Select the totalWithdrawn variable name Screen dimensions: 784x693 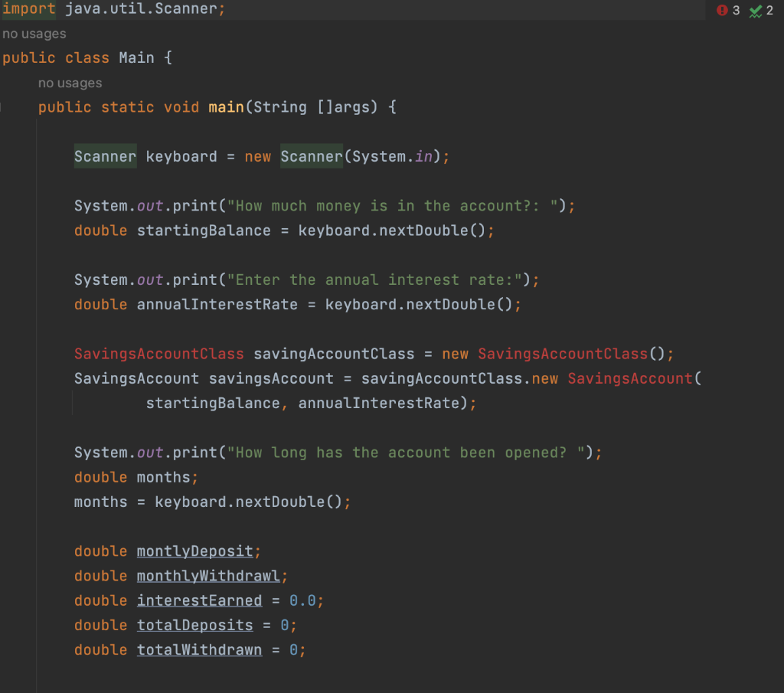point(199,649)
